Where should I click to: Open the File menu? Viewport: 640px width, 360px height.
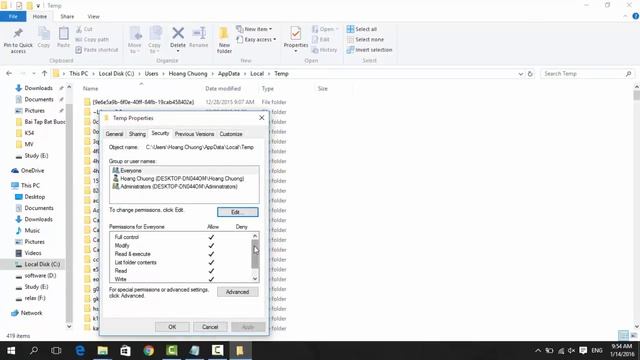(13, 16)
